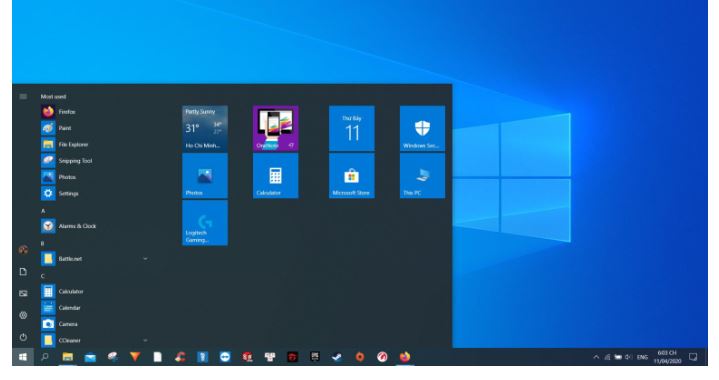This screenshot has width=719, height=380.
Task: Click the orange triangle taskbar icon
Action: coord(135,357)
